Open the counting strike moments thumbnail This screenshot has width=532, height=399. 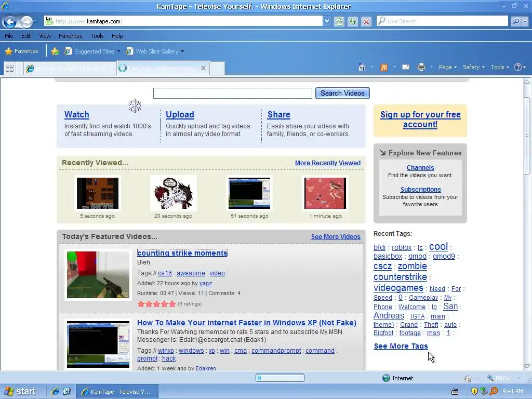98,275
